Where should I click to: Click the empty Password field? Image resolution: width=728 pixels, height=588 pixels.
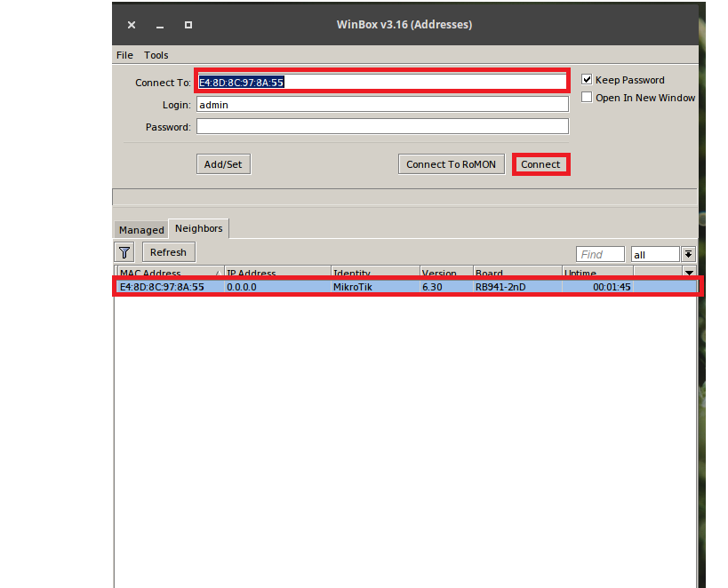382,125
